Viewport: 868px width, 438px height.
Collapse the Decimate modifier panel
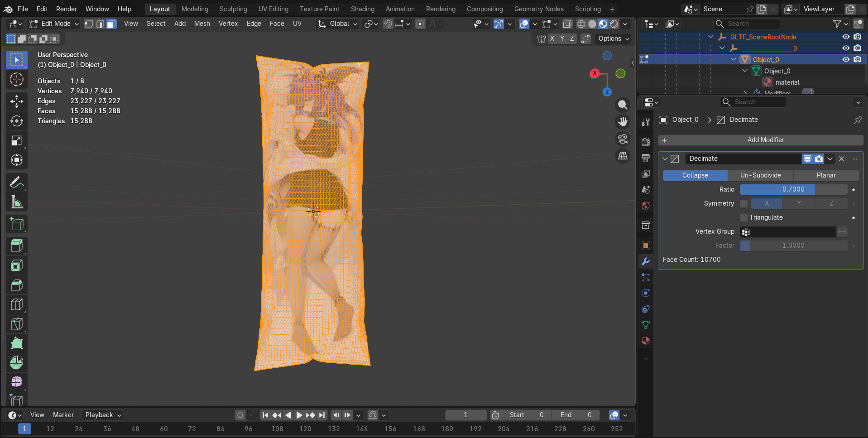(x=665, y=159)
